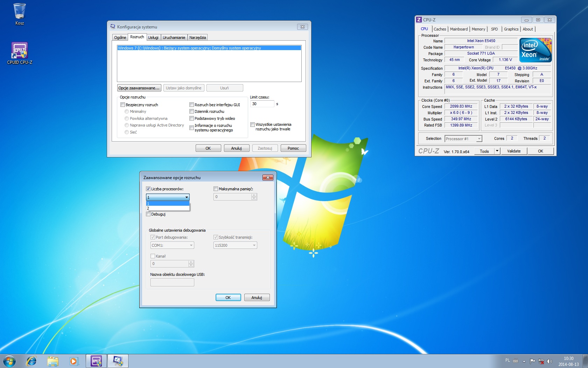Select the CPUID CPU-Z desktop shortcut

click(20, 53)
